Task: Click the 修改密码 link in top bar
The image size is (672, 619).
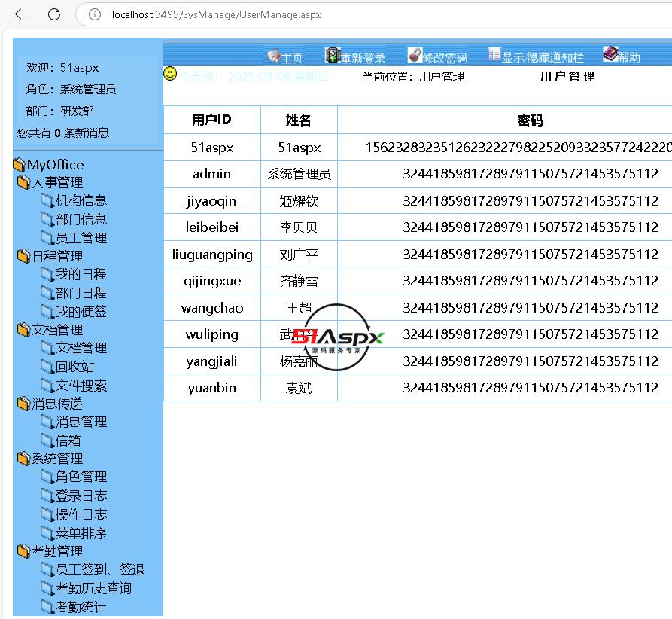Action: click(x=444, y=58)
